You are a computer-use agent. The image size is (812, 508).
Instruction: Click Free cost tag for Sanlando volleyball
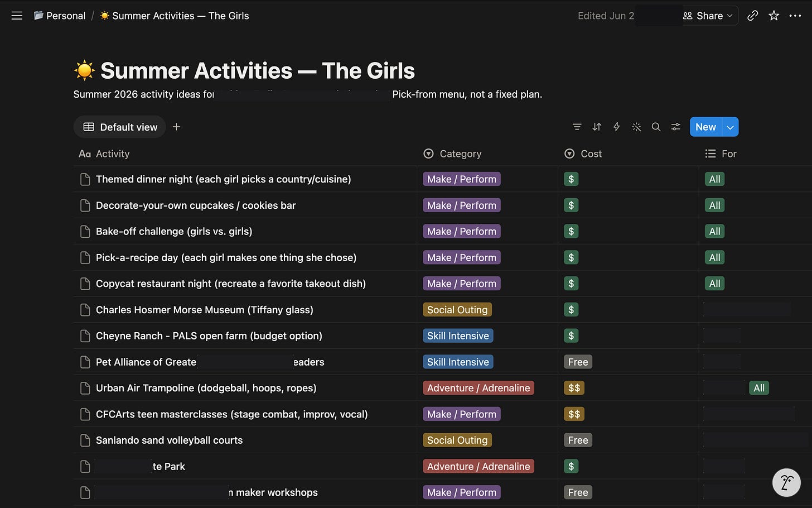click(578, 440)
